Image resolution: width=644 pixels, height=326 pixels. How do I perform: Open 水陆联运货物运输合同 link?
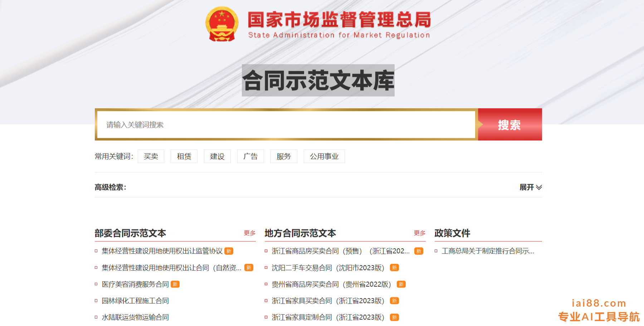[135, 317]
